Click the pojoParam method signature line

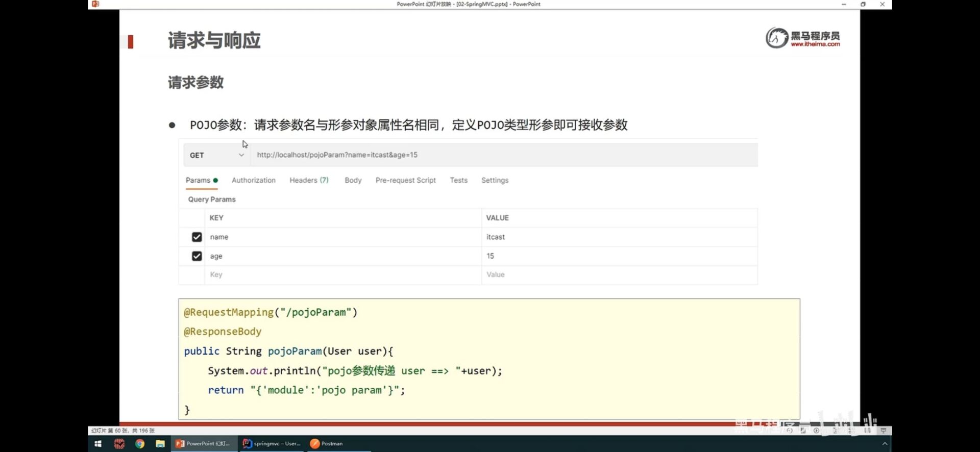tap(288, 351)
